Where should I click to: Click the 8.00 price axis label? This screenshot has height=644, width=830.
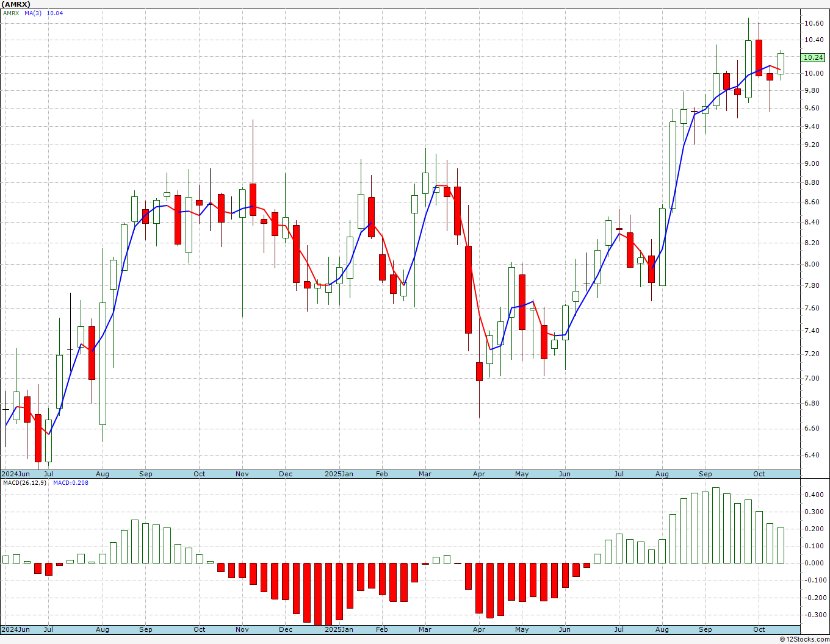(x=813, y=264)
